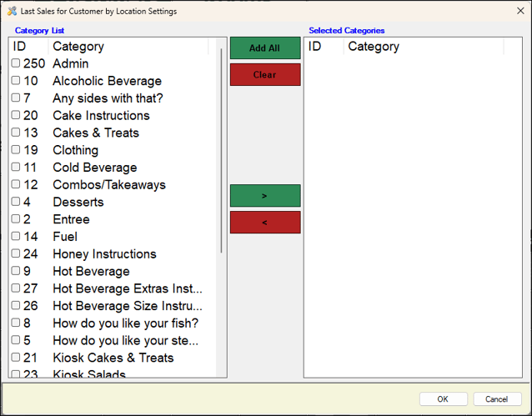Click the red Clear button

click(265, 75)
